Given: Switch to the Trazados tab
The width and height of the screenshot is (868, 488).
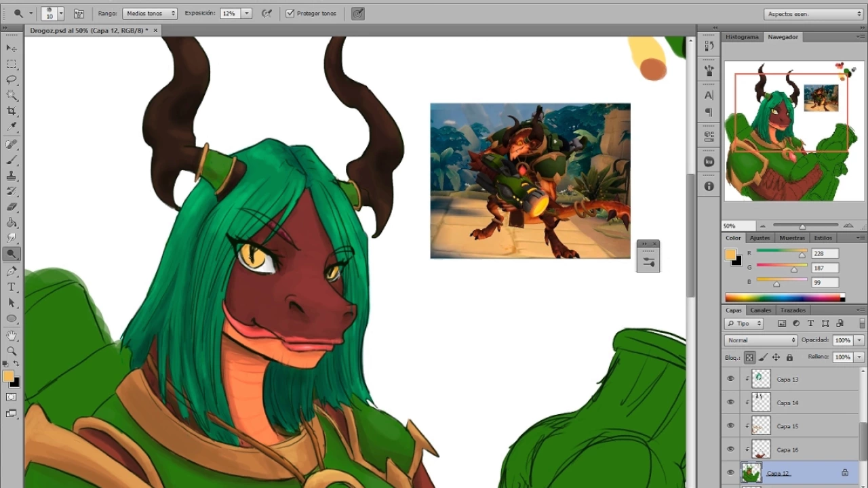Looking at the screenshot, I should [x=793, y=310].
